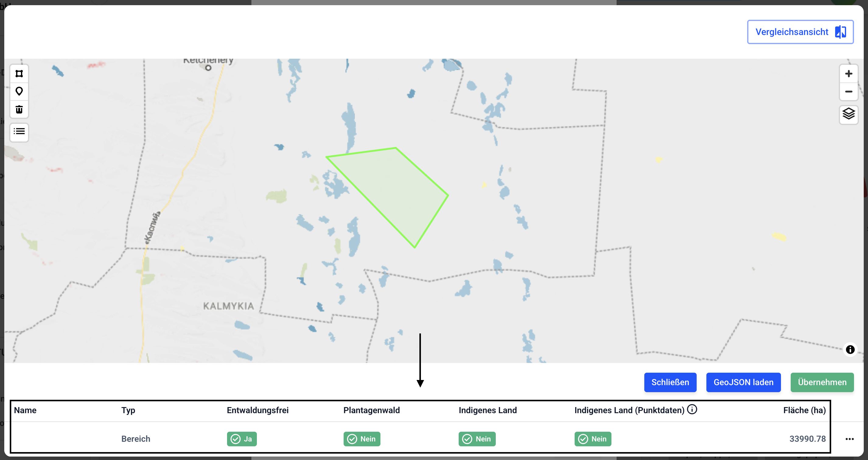The width and height of the screenshot is (868, 460).
Task: Click GeoJSON laden button
Action: click(x=743, y=382)
